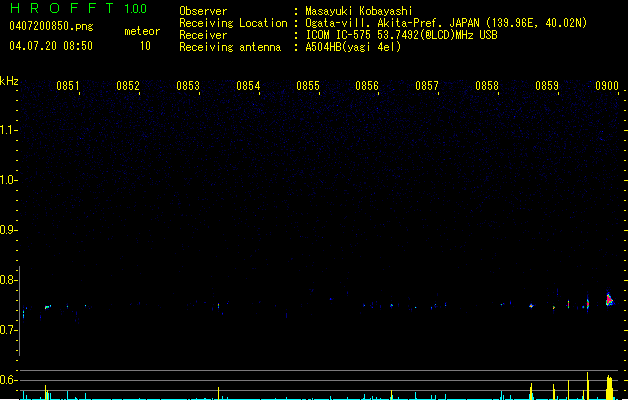This screenshot has height=400, width=629.
Task: Click the 'meteor' label
Action: point(142,31)
